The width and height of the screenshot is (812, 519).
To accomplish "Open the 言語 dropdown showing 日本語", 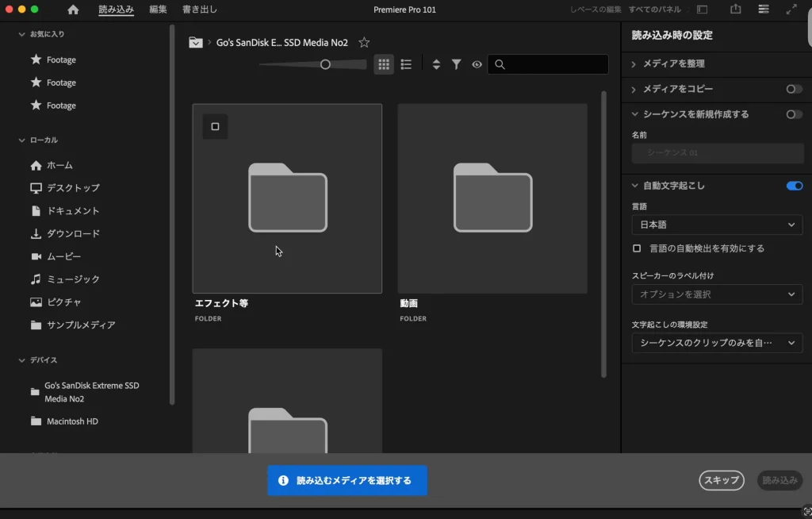I will (x=717, y=225).
